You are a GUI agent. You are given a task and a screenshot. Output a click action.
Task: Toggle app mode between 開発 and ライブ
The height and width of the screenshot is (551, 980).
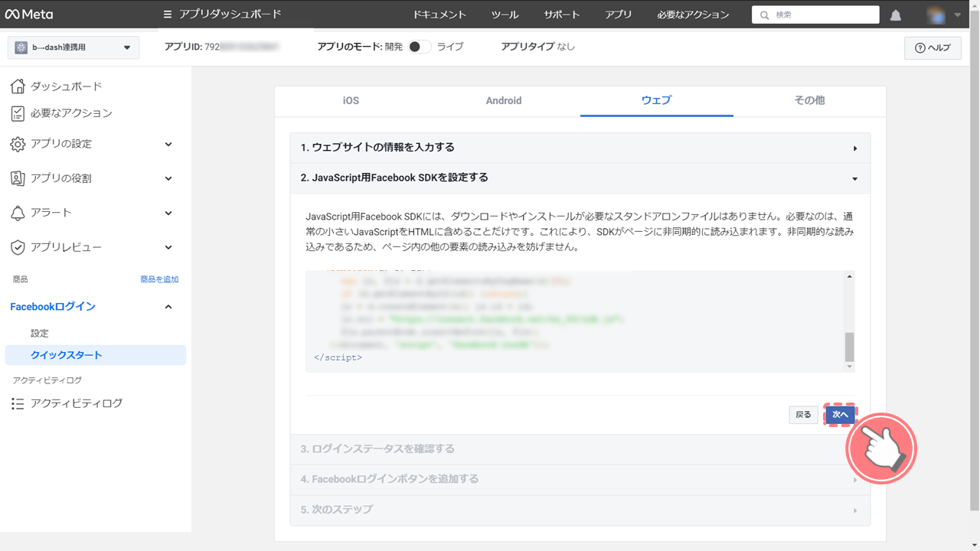point(419,47)
